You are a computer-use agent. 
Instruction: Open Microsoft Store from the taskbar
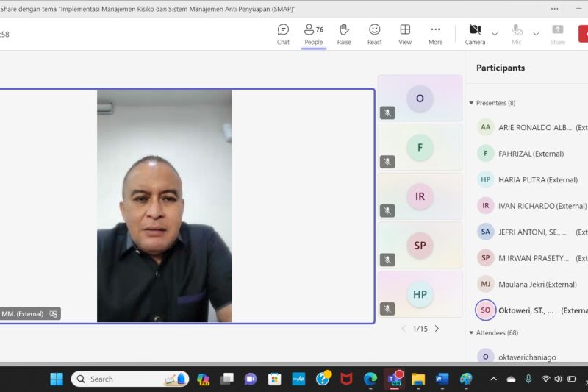(274, 379)
